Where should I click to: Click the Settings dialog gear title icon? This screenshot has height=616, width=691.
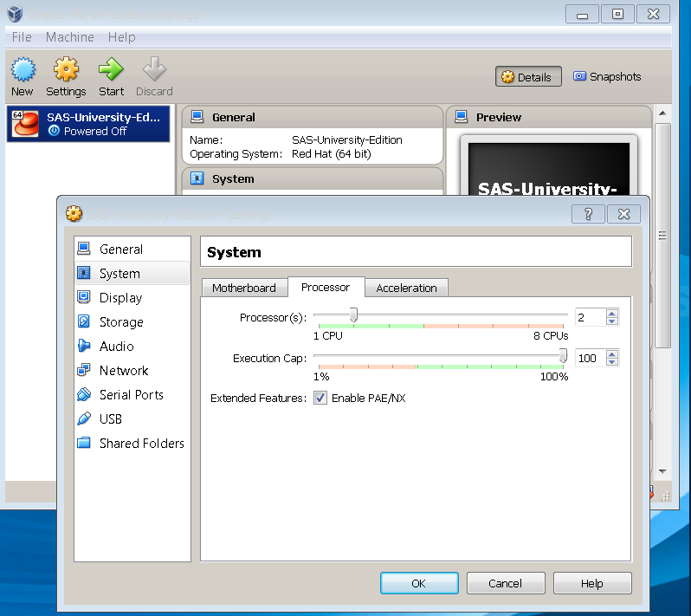click(x=74, y=214)
